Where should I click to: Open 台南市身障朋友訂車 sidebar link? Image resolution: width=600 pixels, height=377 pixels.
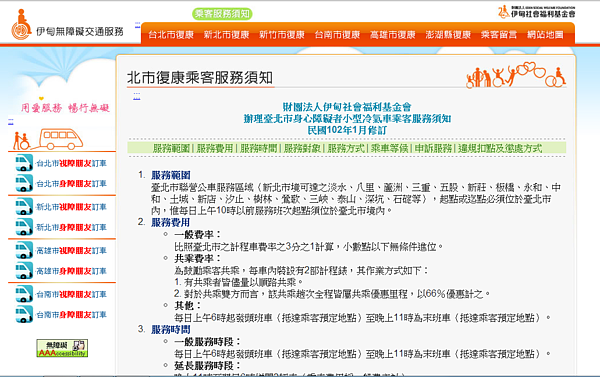71,315
